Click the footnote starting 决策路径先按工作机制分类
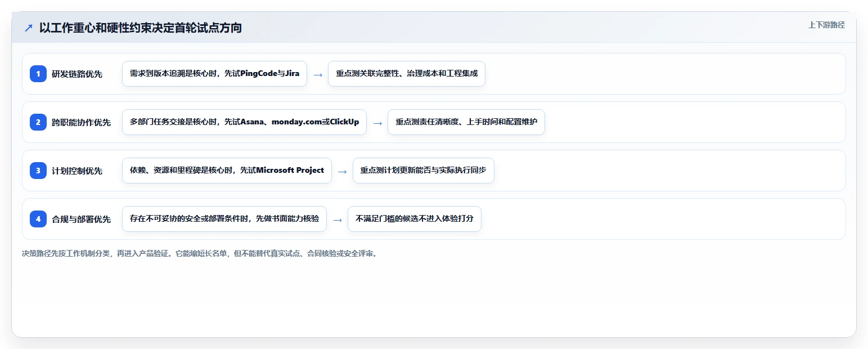 [199, 253]
